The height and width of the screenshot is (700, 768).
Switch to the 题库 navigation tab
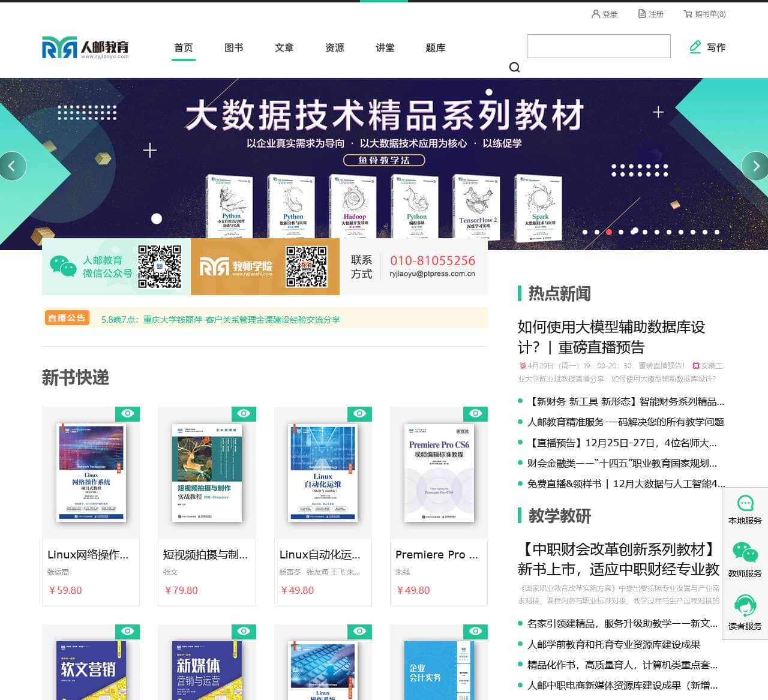pyautogui.click(x=435, y=48)
